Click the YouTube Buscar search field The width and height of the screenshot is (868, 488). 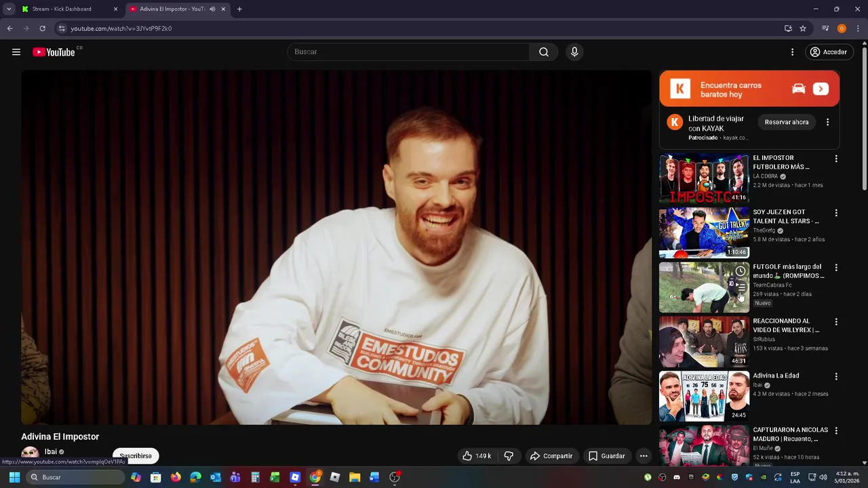coord(409,52)
